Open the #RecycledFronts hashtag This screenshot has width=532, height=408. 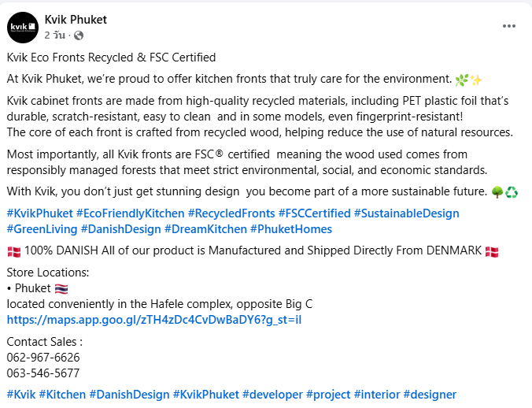[231, 213]
